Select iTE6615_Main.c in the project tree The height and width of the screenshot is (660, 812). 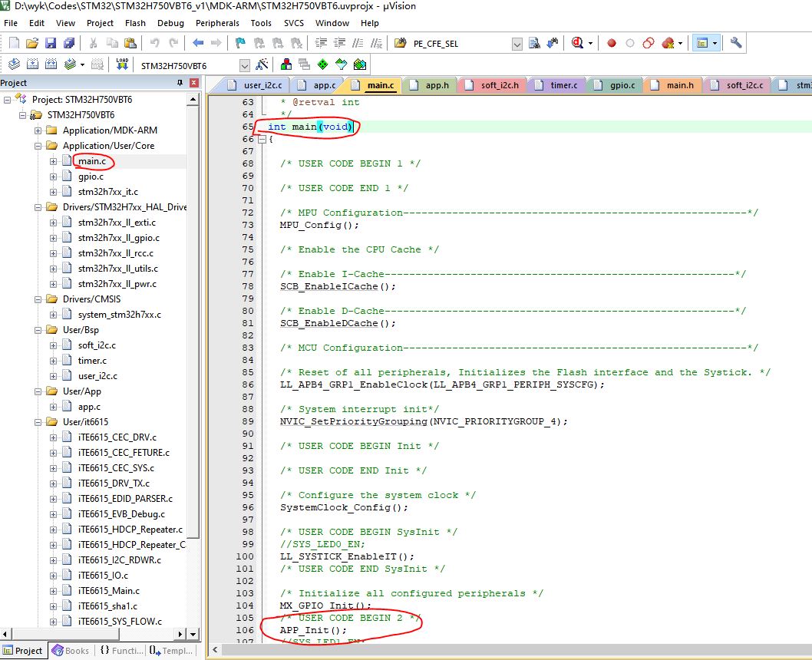(x=109, y=591)
